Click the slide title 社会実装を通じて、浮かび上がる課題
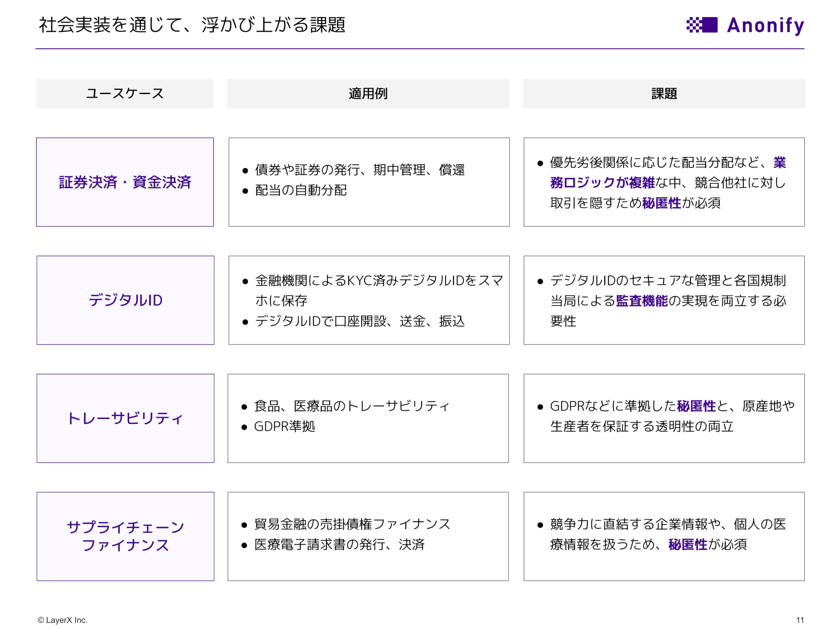The width and height of the screenshot is (840, 630). click(193, 24)
